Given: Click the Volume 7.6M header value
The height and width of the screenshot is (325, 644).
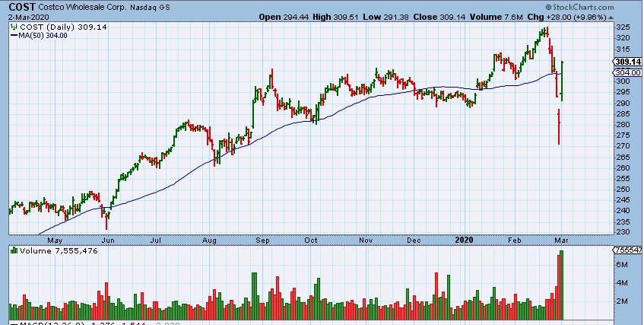Looking at the screenshot, I should (x=497, y=18).
